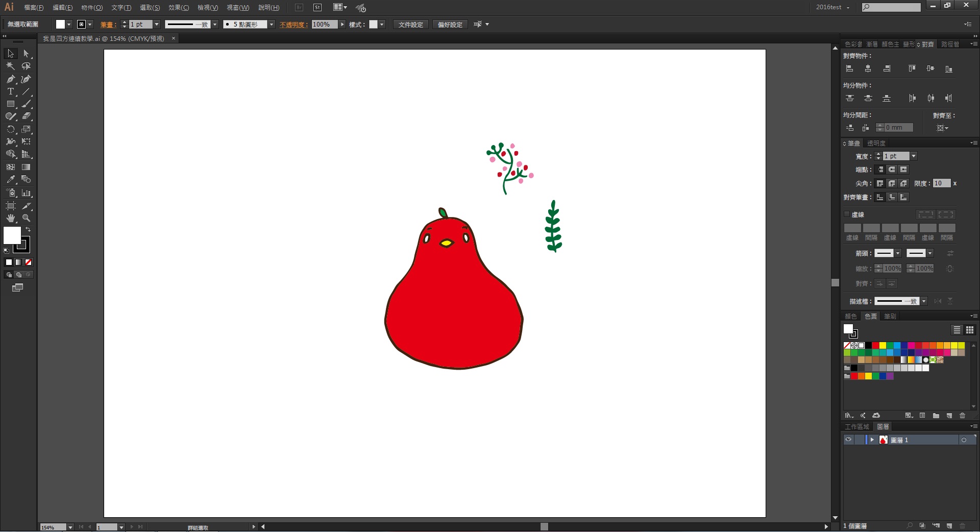Open the 2016test workspace dropdown
980x532 pixels.
pyautogui.click(x=833, y=7)
